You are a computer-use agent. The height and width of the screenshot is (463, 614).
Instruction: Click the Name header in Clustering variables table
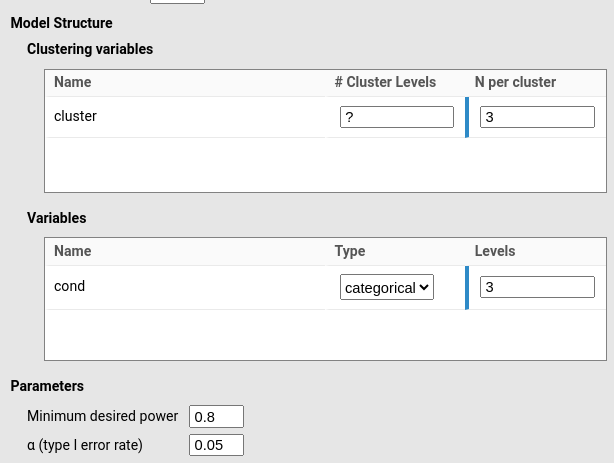pyautogui.click(x=73, y=82)
